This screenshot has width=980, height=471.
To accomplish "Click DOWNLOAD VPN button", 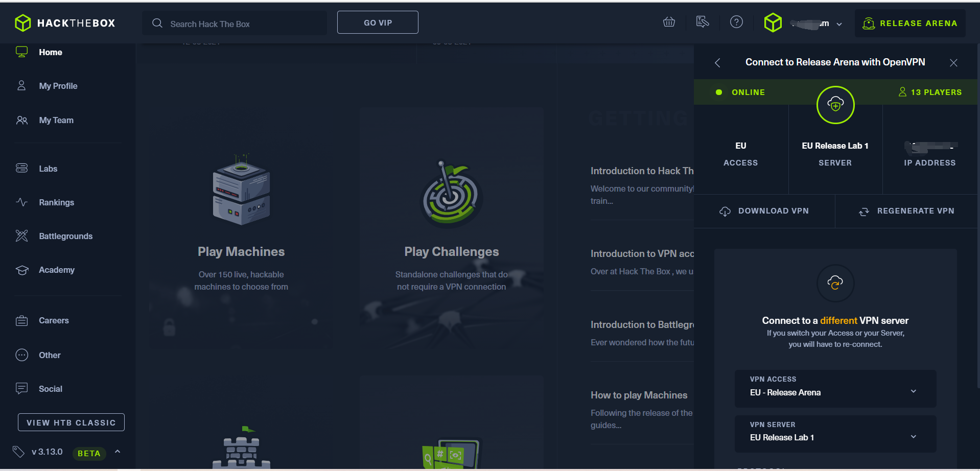I will point(764,211).
